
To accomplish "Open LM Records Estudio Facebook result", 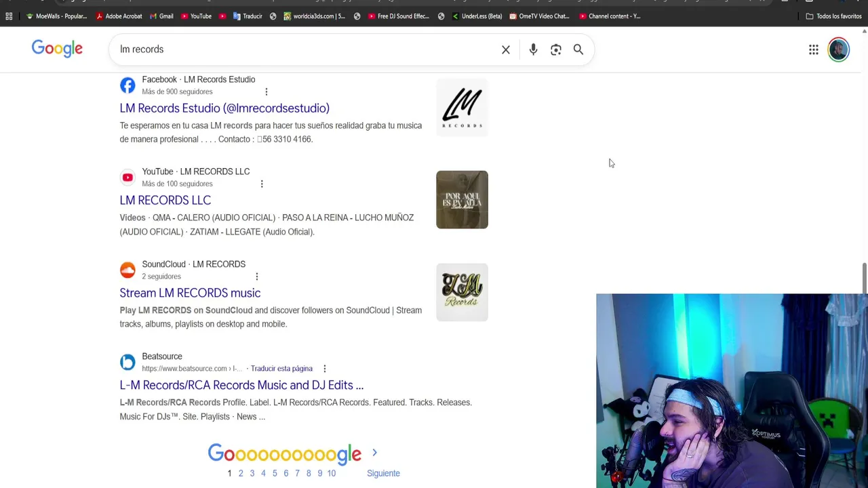I will coord(224,108).
